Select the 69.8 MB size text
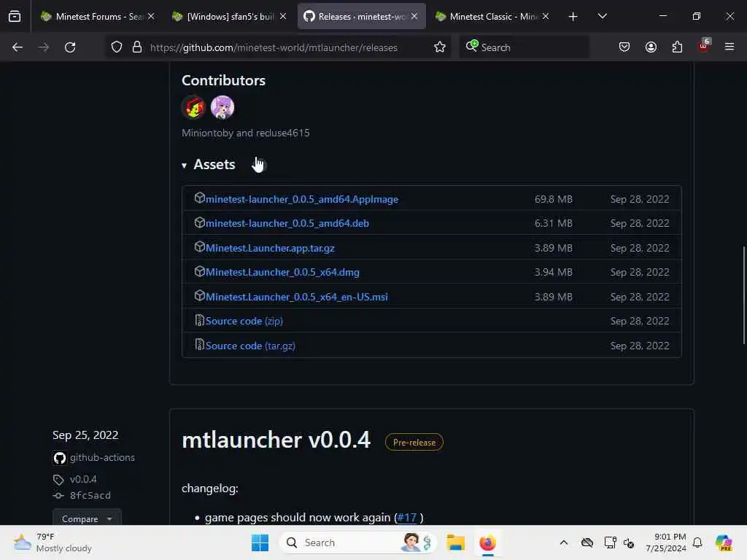Image resolution: width=747 pixels, height=560 pixels. 553,199
